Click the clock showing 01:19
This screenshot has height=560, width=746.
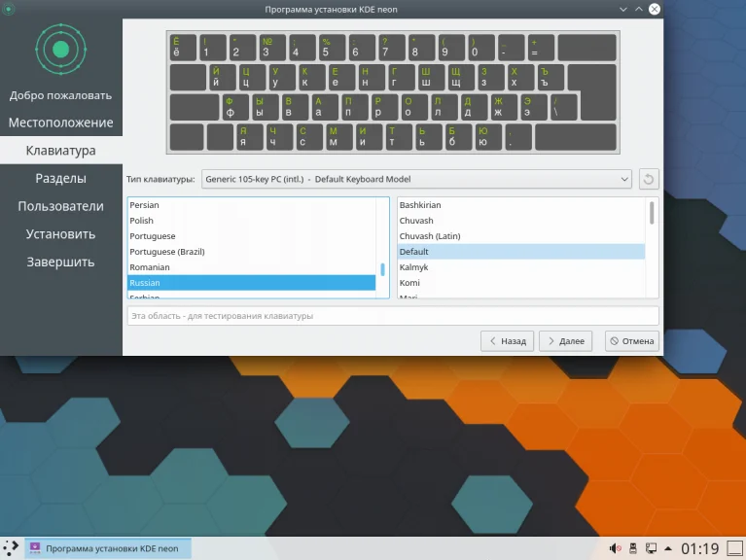coord(699,548)
